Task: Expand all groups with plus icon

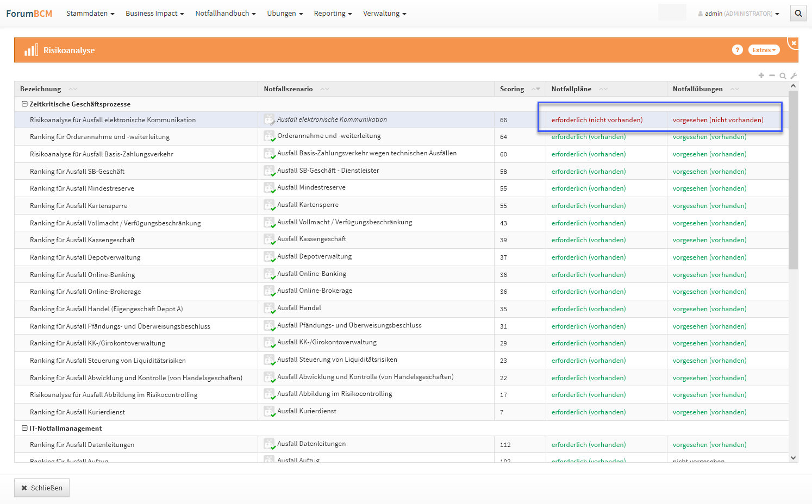Action: 761,75
